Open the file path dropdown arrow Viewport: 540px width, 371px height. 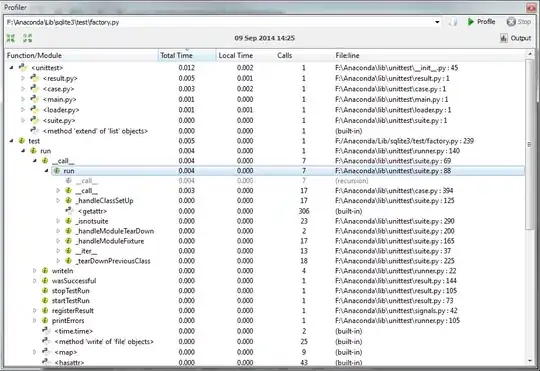437,22
